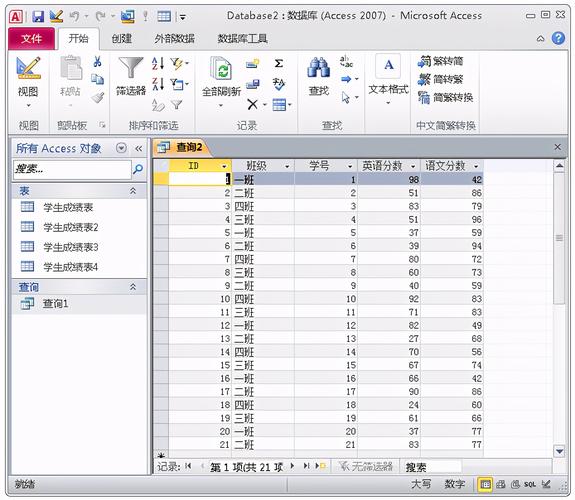The height and width of the screenshot is (500, 575).
Task: Click the vertical scrollbar down arrow
Action: point(559,451)
